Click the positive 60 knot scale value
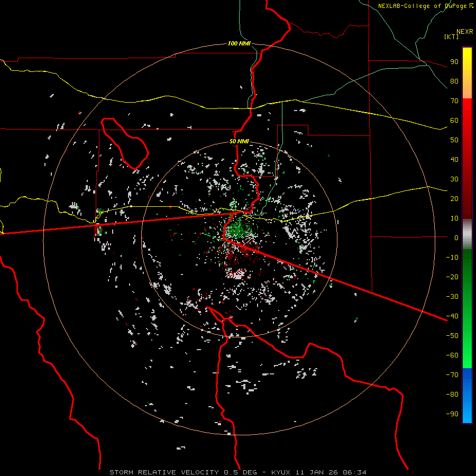This screenshot has height=476, width=476. [454, 121]
